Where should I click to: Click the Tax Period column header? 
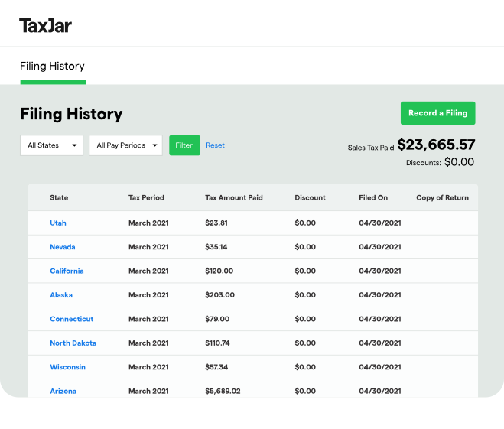(146, 197)
